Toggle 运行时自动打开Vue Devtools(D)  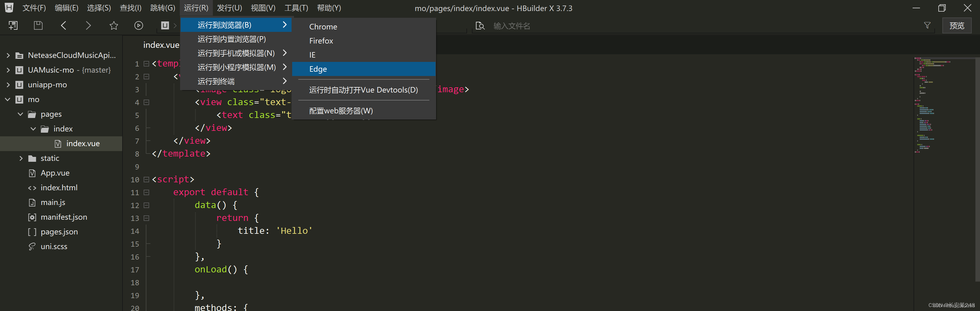364,90
